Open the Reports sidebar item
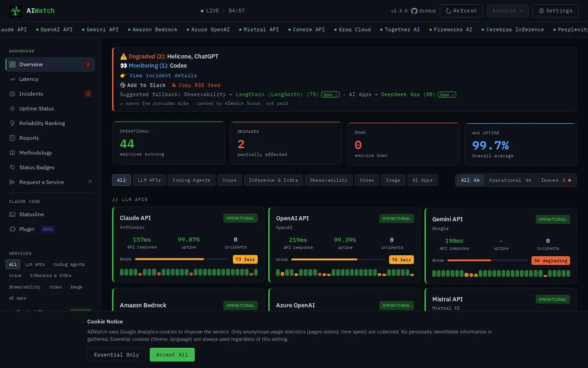This screenshot has height=368, width=588. [50, 138]
